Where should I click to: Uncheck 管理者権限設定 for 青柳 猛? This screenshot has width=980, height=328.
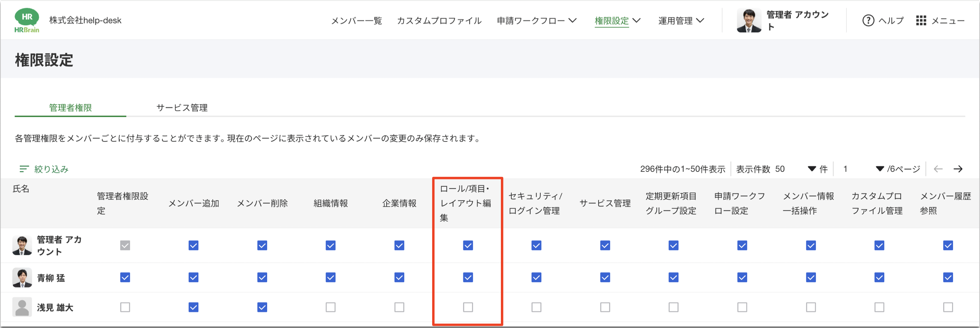coord(125,277)
